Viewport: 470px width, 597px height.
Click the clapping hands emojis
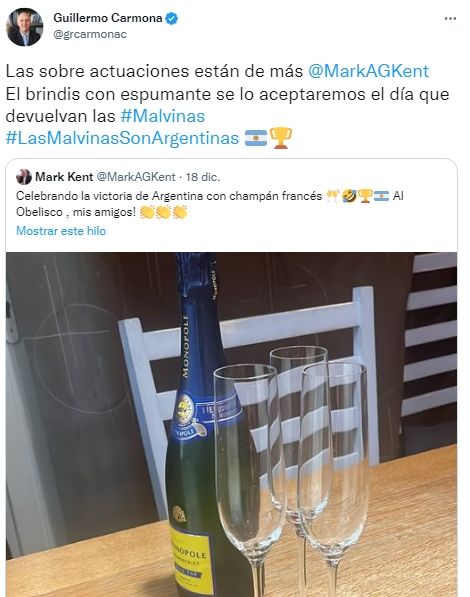(164, 212)
